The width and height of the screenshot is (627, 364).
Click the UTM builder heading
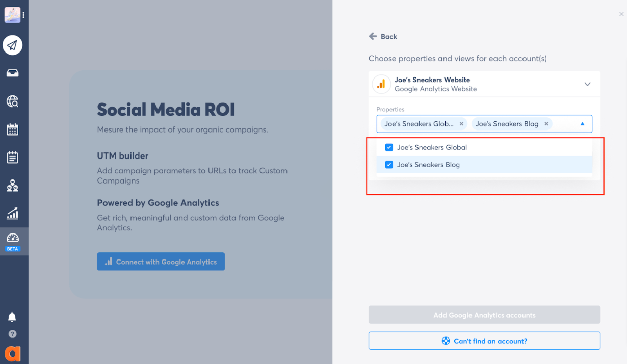123,155
